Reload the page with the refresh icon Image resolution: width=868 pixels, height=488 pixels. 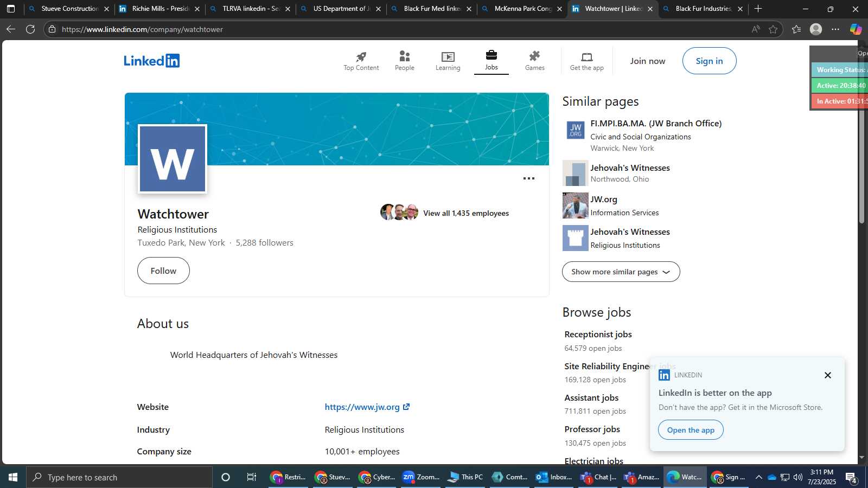30,29
